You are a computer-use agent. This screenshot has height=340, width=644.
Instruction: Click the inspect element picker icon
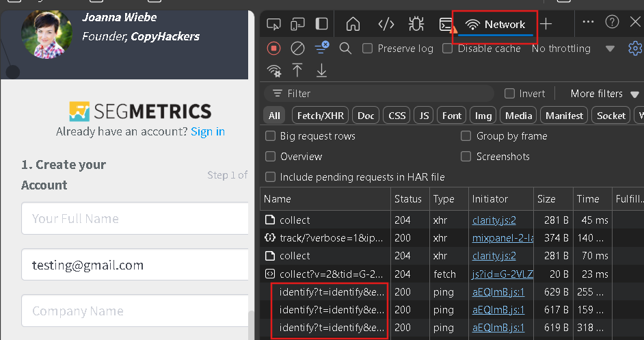[x=273, y=24]
